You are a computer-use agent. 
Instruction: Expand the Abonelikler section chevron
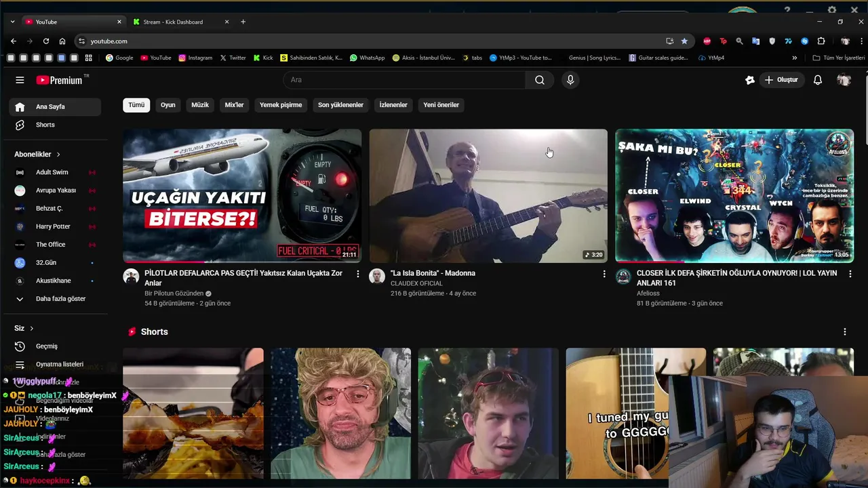click(x=58, y=155)
